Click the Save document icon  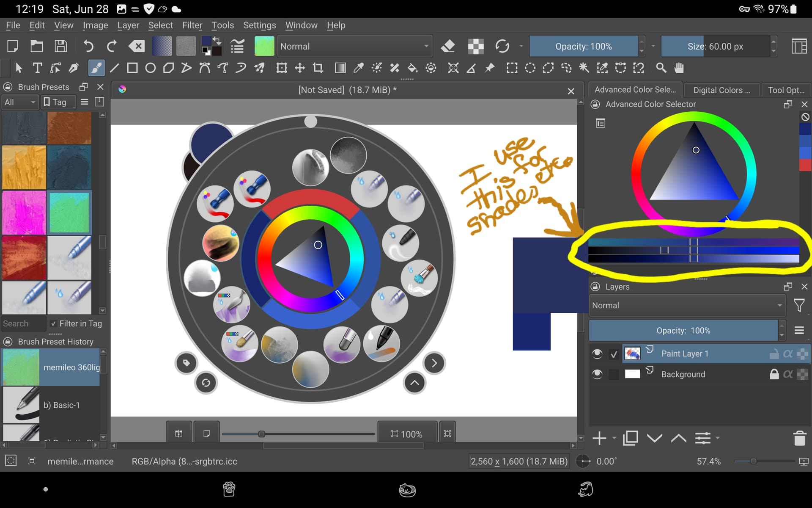click(x=61, y=46)
